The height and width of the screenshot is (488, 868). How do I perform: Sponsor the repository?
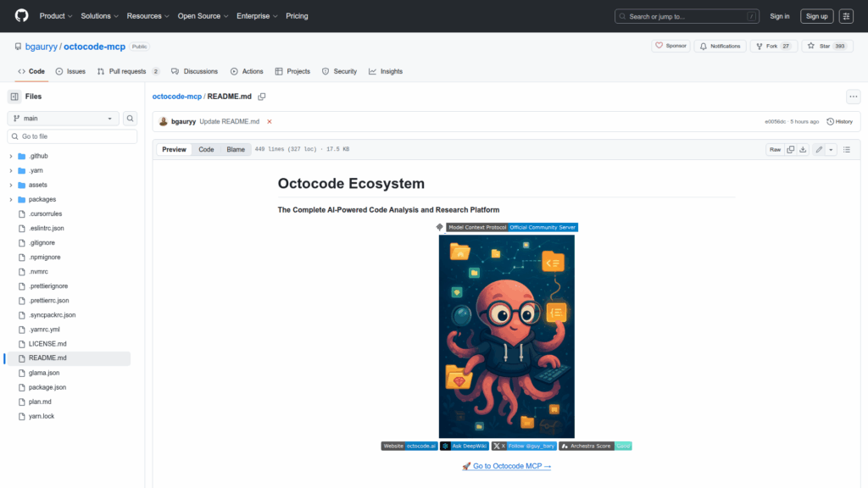671,46
